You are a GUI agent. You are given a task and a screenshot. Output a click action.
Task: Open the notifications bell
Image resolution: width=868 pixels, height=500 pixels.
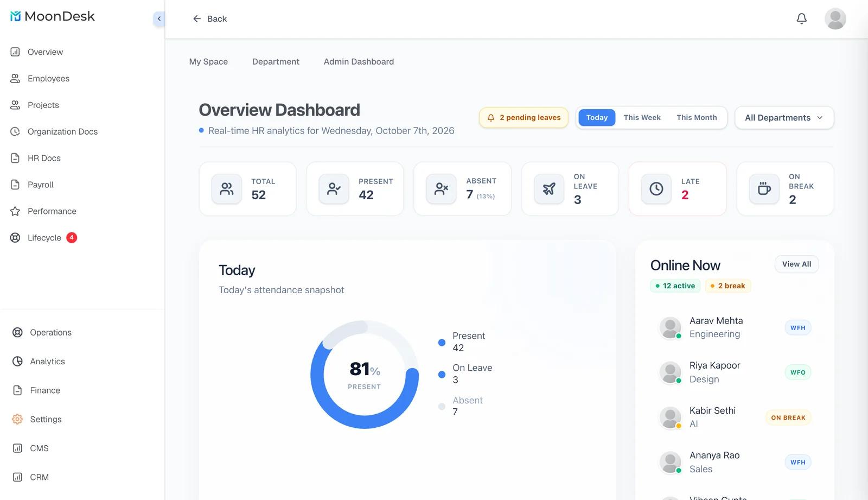coord(801,19)
